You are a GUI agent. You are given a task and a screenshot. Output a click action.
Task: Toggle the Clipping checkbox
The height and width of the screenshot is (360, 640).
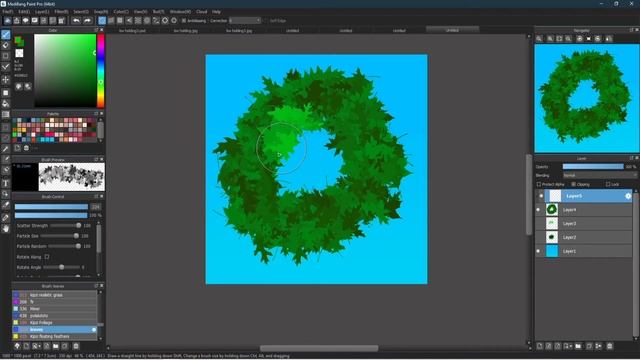point(573,184)
